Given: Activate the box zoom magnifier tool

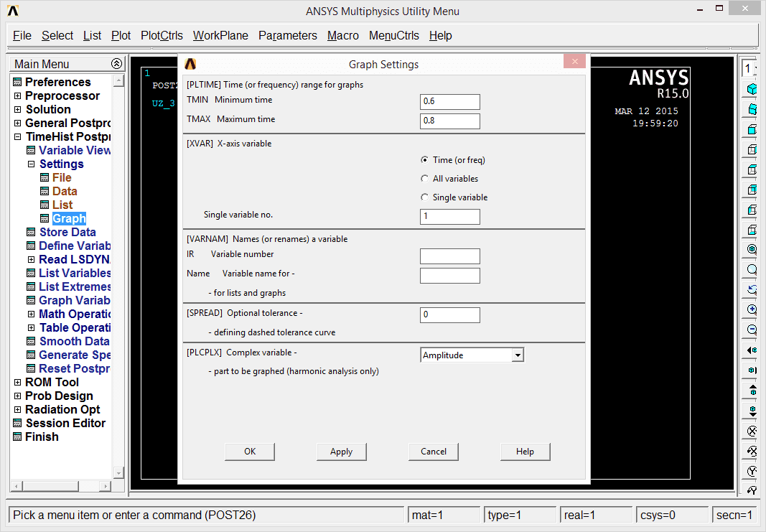Looking at the screenshot, I should click(x=752, y=269).
